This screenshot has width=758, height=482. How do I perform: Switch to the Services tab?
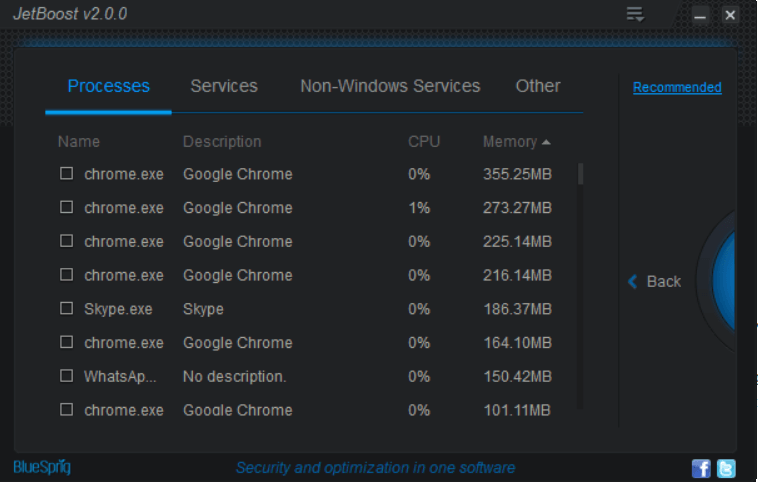[224, 86]
